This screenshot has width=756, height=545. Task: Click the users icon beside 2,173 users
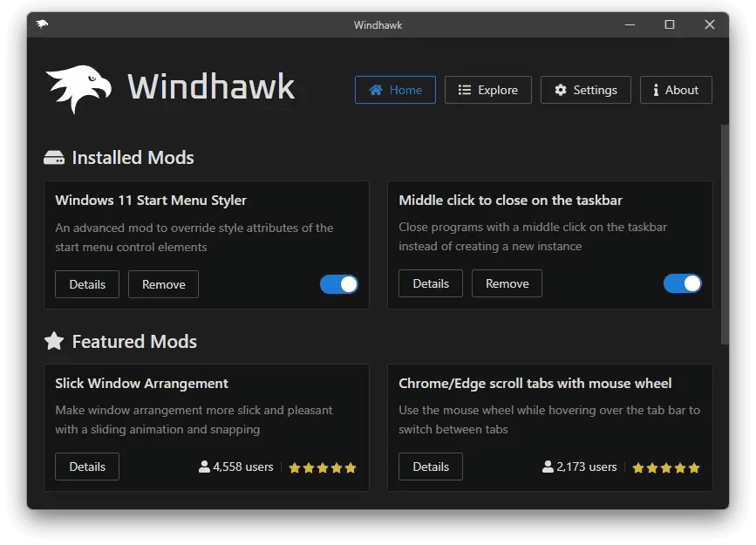[x=548, y=467]
